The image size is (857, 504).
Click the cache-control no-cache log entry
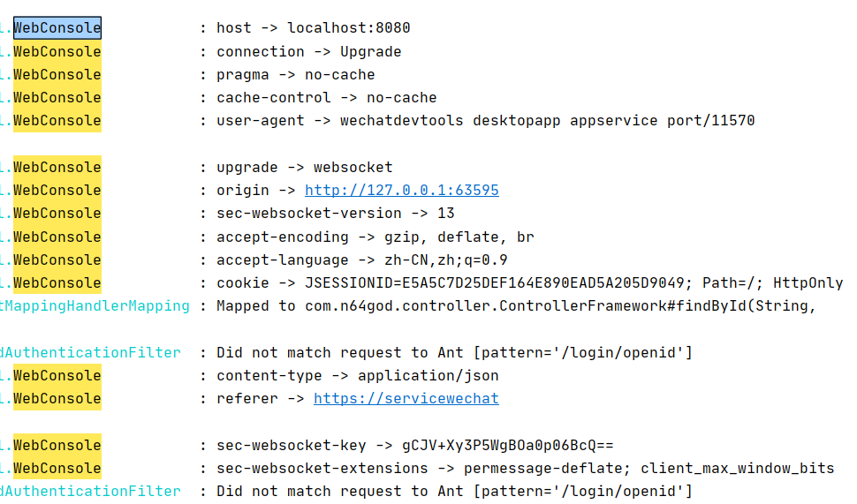click(x=326, y=98)
